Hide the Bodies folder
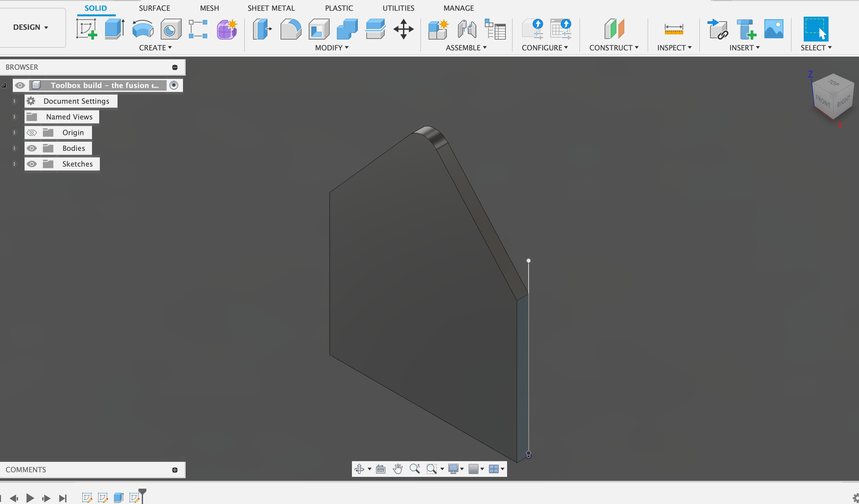 click(x=32, y=148)
